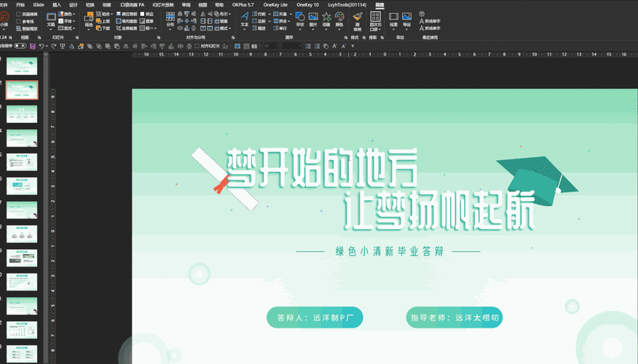Viewport: 638px width, 364px height.
Task: Open the iSlide ribbon tab
Action: (38, 4)
